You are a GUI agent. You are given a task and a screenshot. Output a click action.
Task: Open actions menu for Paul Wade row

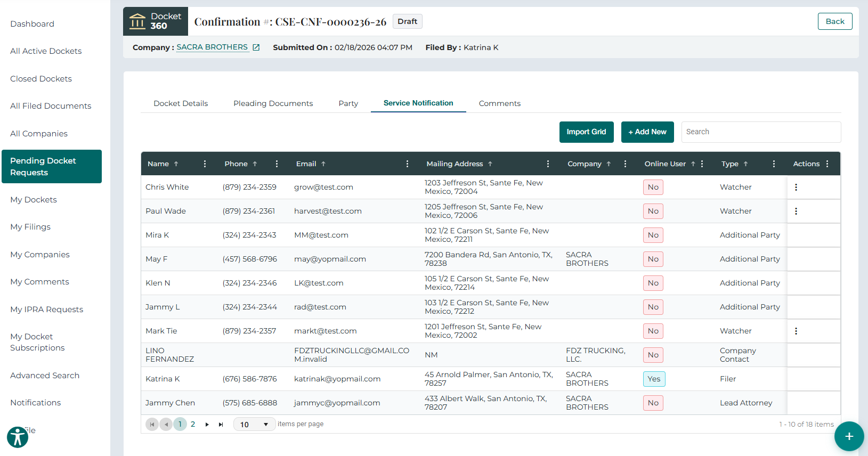[x=796, y=211]
